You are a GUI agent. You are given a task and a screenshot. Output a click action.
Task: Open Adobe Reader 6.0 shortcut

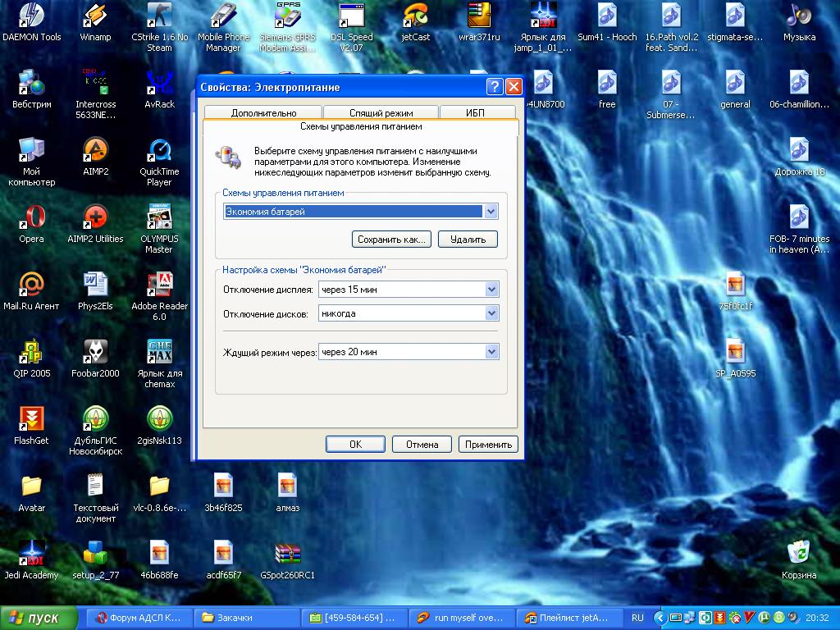[159, 285]
